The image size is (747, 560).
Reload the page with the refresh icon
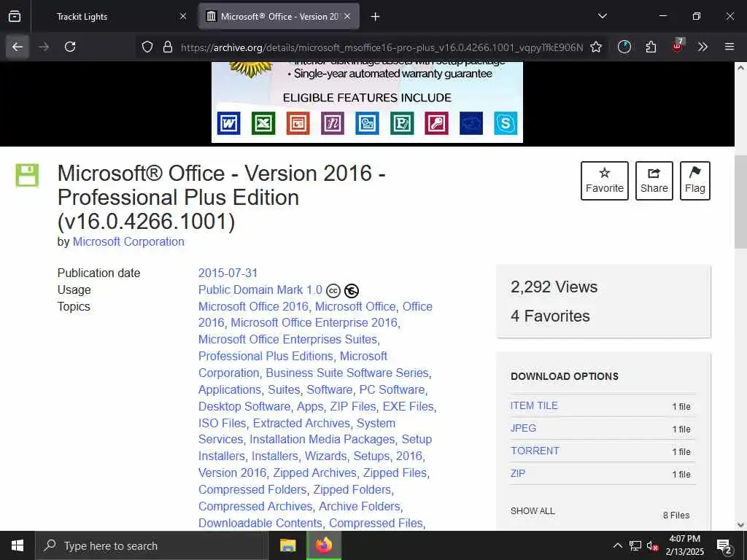coord(70,47)
